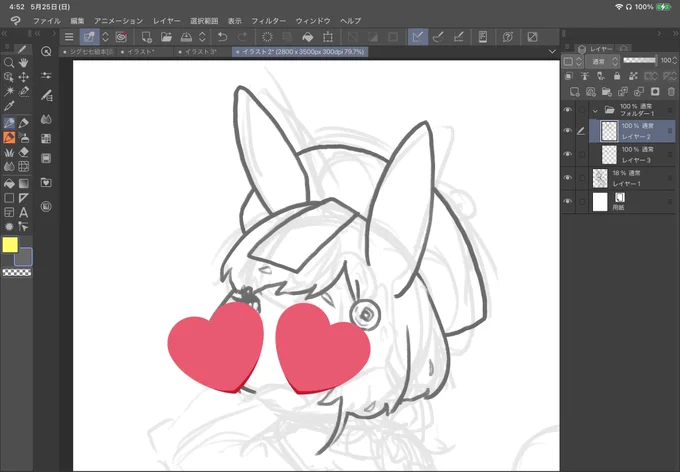Create a new raster layer icon
The image size is (680, 472).
574,92
